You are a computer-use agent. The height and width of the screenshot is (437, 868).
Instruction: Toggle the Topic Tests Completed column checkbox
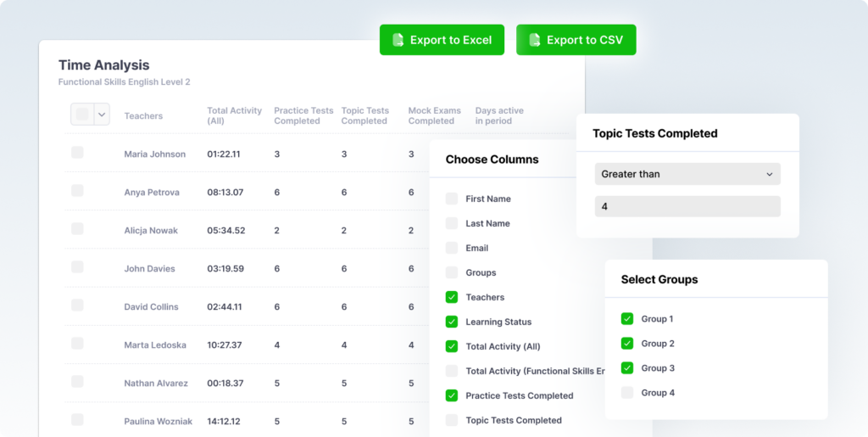452,420
